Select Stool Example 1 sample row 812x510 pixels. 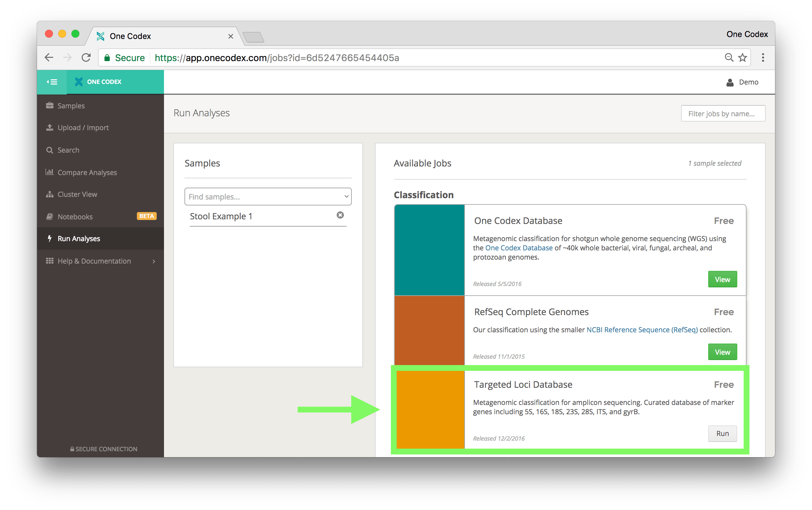point(268,216)
